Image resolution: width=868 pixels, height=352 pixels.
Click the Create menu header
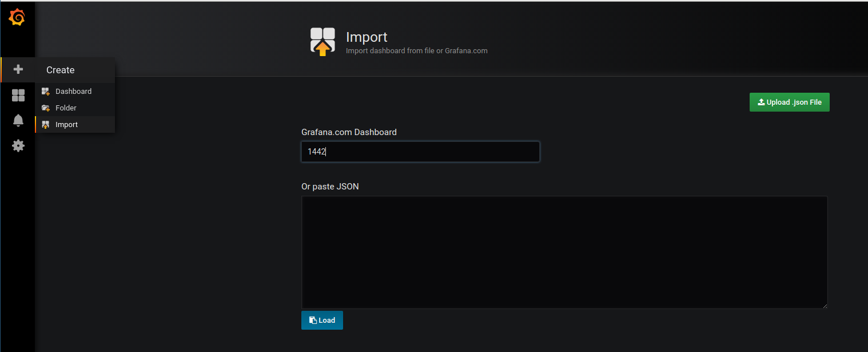pyautogui.click(x=75, y=70)
